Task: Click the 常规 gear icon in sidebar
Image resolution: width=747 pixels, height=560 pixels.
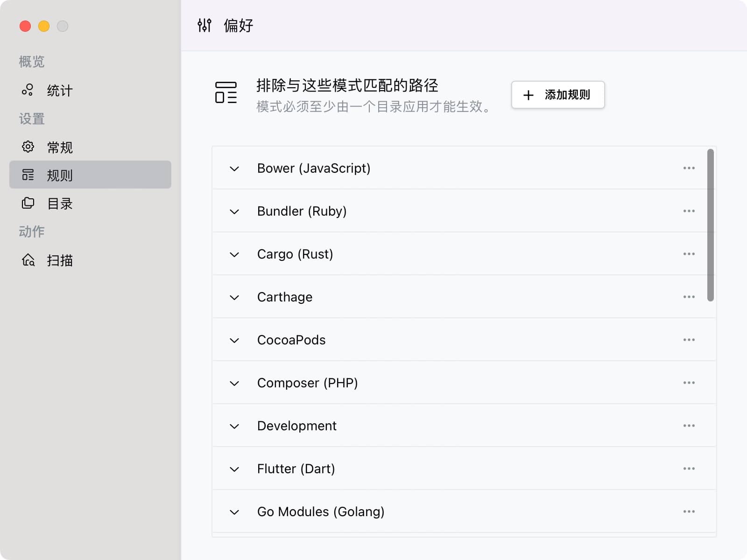Action: tap(28, 147)
